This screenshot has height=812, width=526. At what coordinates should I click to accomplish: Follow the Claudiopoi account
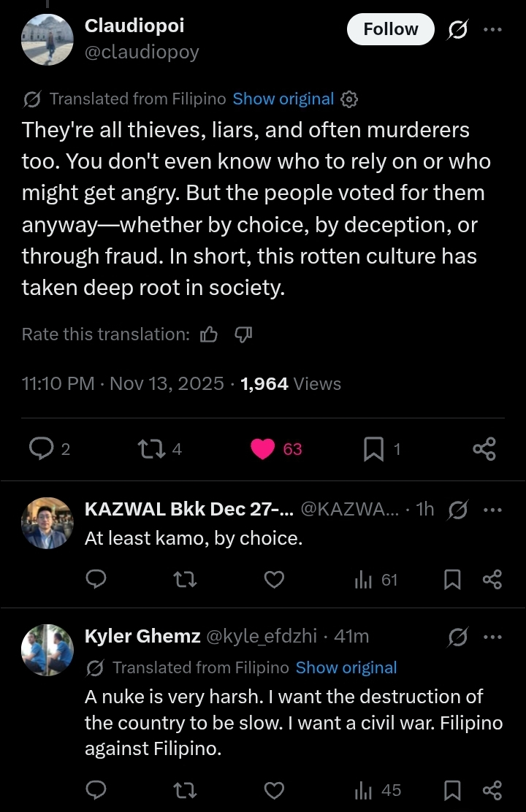(391, 30)
